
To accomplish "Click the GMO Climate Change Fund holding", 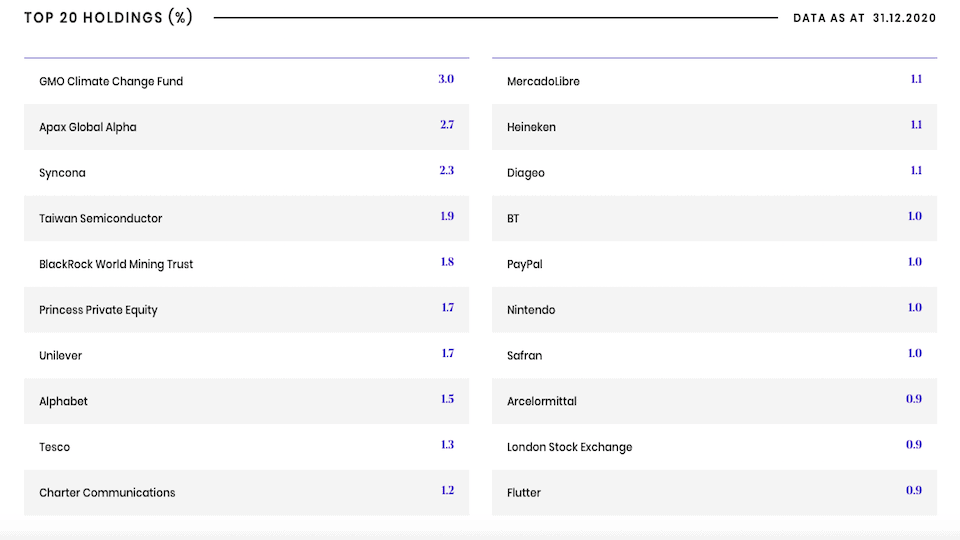I will pos(111,82).
